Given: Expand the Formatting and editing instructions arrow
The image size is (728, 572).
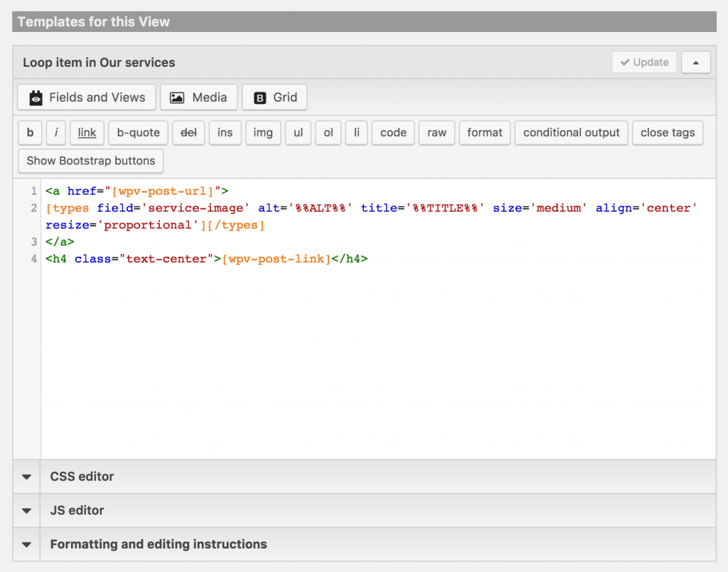Looking at the screenshot, I should point(26,544).
